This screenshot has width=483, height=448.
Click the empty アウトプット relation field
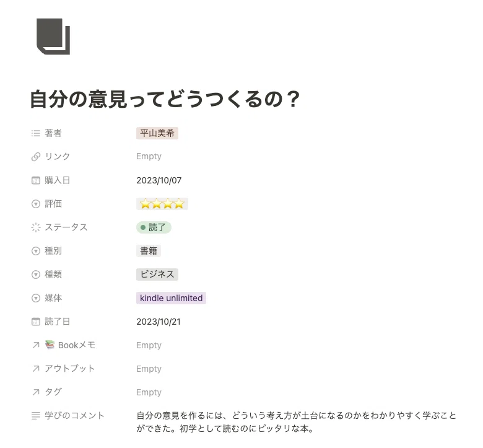(149, 369)
